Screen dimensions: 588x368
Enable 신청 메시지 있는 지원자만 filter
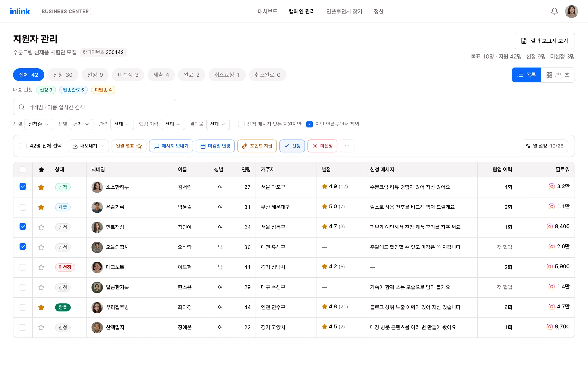click(x=241, y=124)
